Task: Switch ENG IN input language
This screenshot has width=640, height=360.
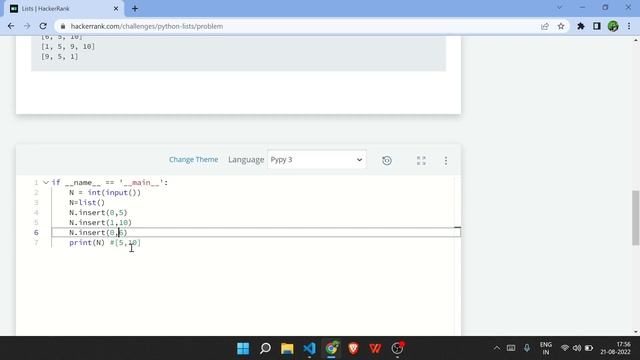Action: point(546,348)
